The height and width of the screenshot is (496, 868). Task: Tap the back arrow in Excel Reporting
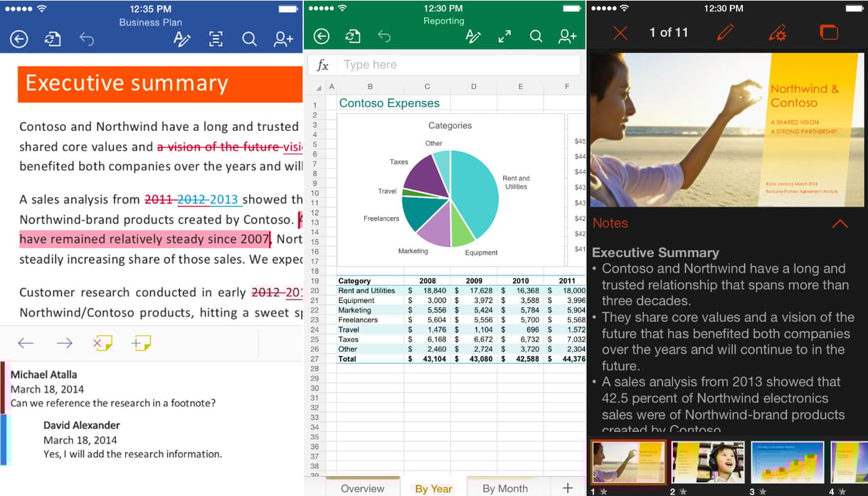point(321,36)
